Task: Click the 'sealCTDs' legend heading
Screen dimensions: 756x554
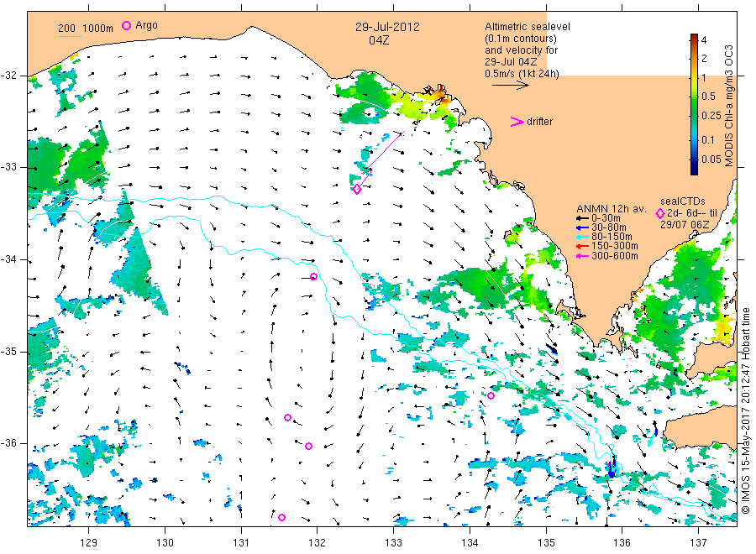Action: tap(683, 201)
